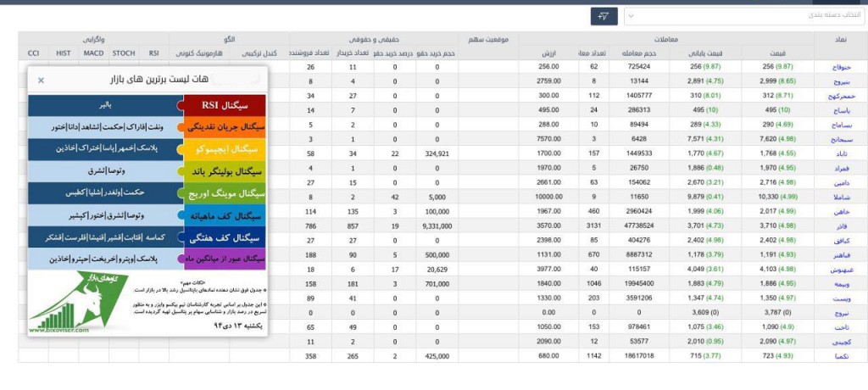Click the بالبر entry in RSI signal row
This screenshot has height=390, width=868.
coord(105,105)
